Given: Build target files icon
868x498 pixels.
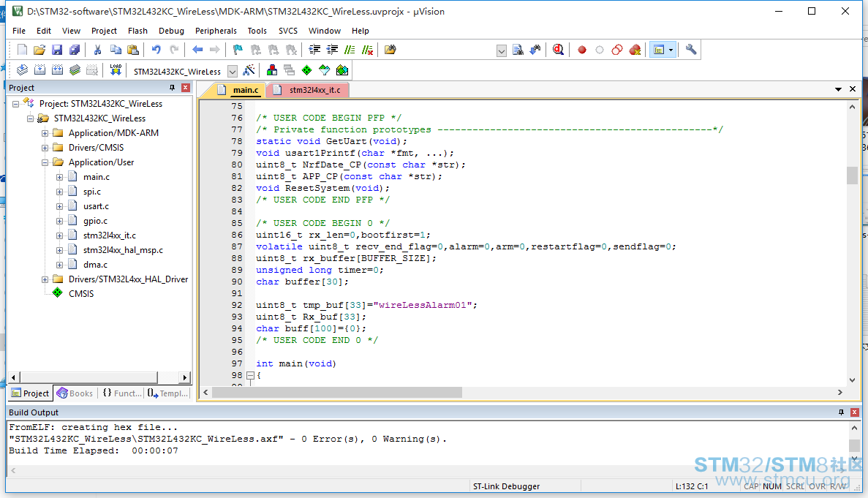Looking at the screenshot, I should (40, 70).
